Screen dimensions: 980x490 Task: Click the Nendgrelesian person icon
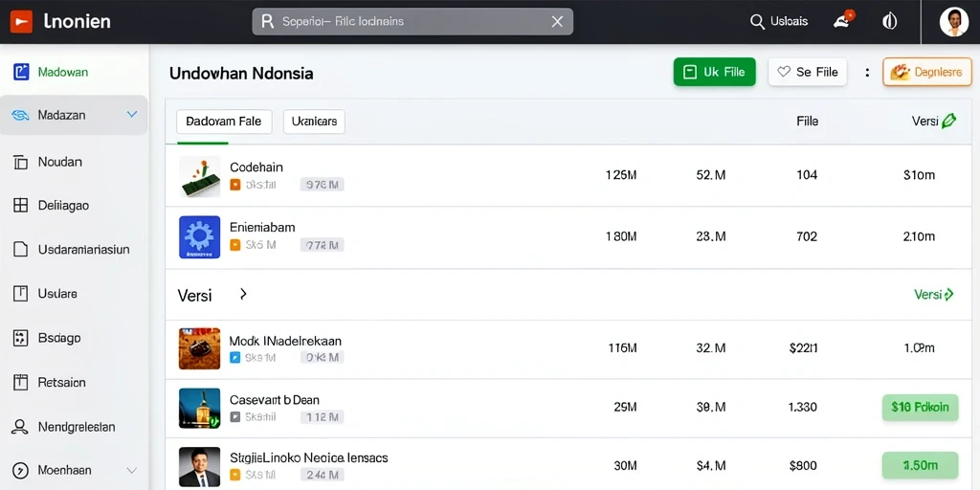pyautogui.click(x=21, y=427)
